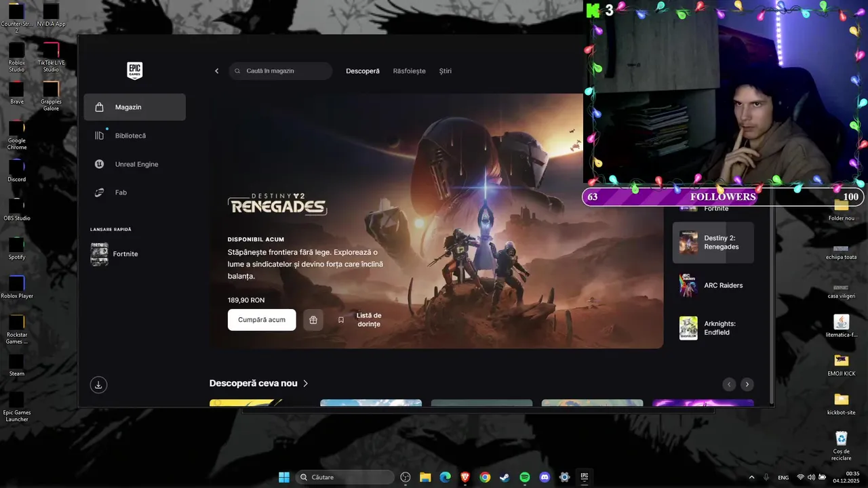This screenshot has width=868, height=488.
Task: Open Epic Games Launcher taskbar icon
Action: pos(584,477)
